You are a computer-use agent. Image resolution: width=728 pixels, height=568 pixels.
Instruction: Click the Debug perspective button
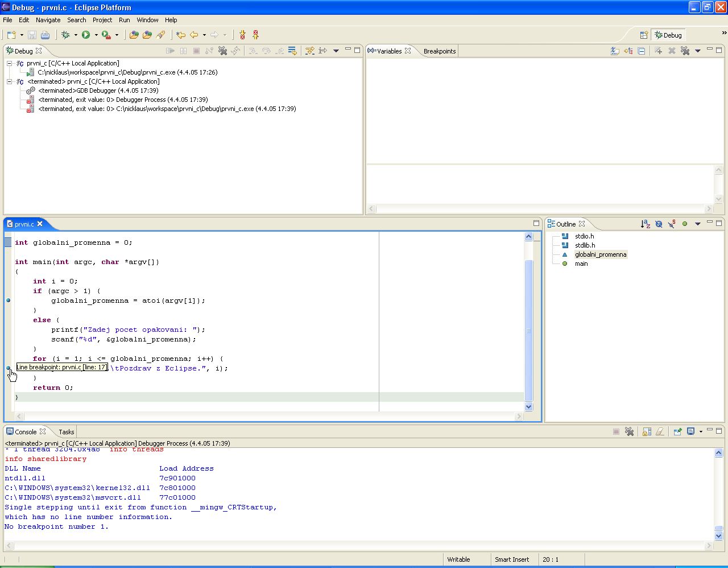pos(668,35)
